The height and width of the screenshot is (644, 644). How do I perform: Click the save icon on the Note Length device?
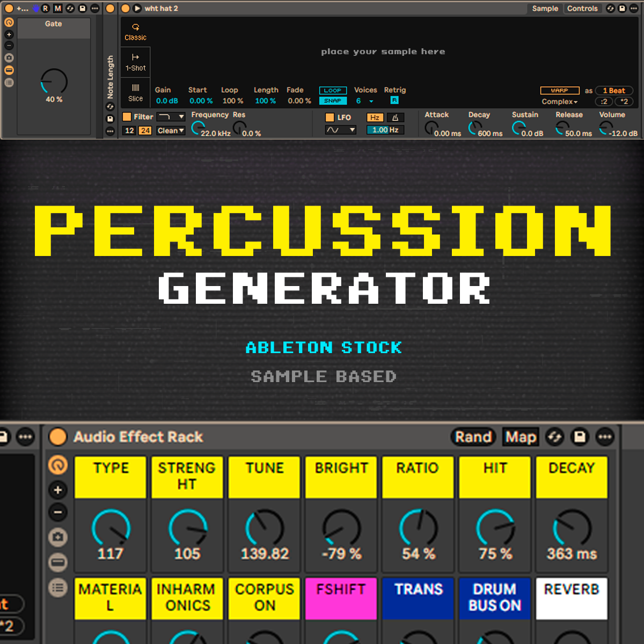110,119
